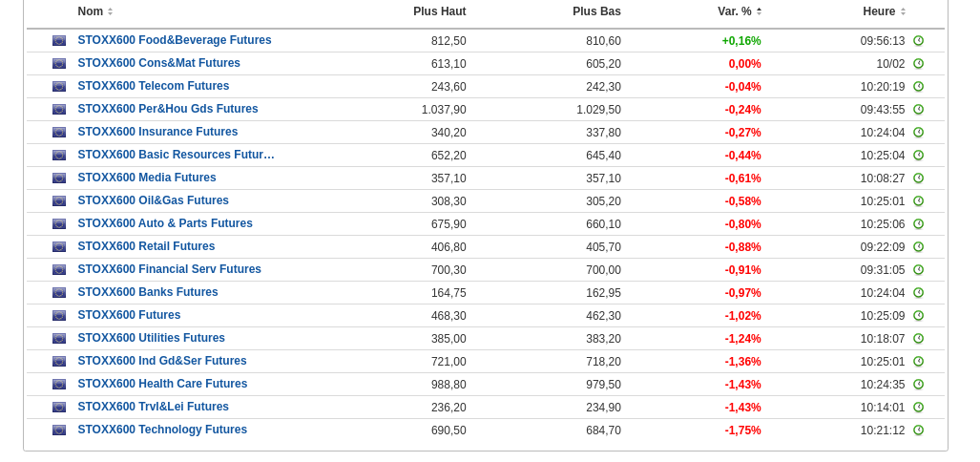Click the flag icon beside Food&Beverage Futures

[x=59, y=41]
